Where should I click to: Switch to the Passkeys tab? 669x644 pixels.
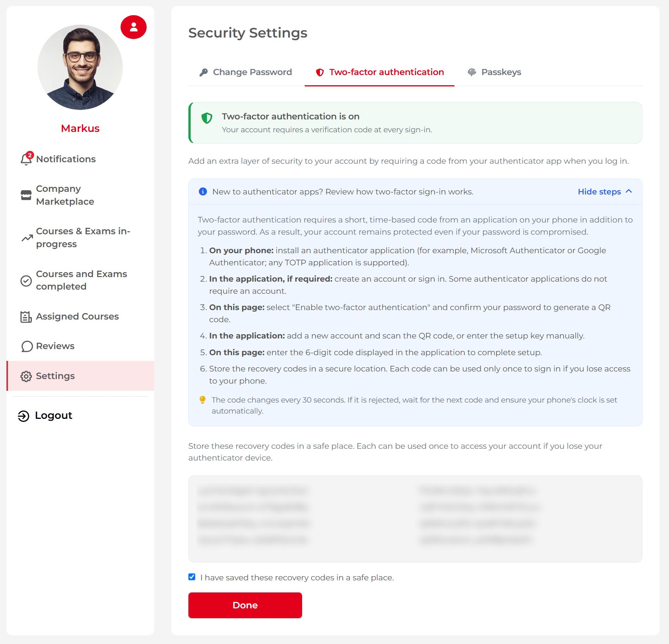[x=494, y=72]
